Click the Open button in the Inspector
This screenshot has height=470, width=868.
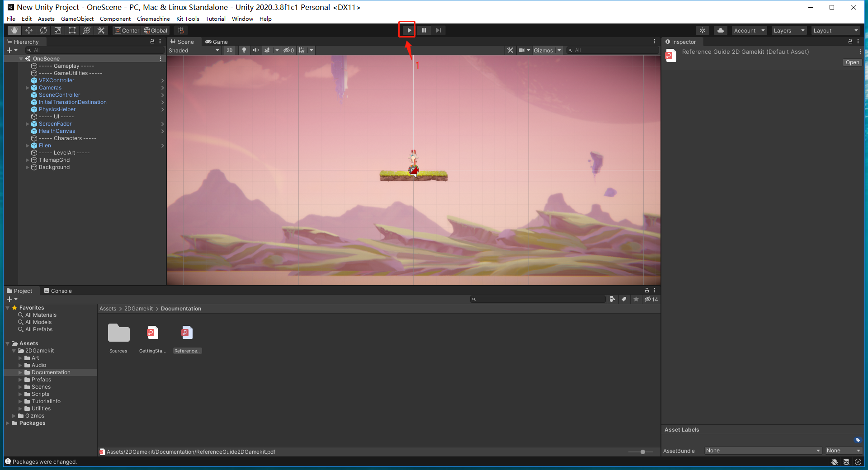point(852,62)
